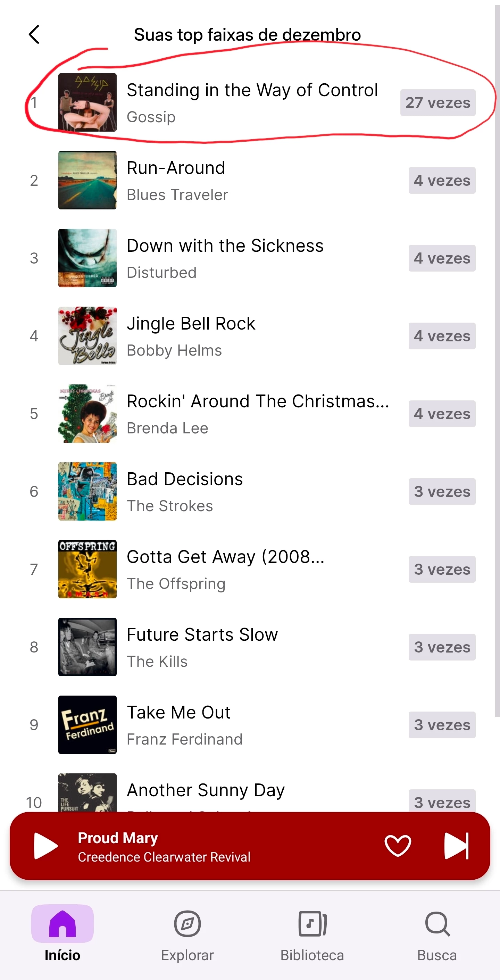Select Future Starts Slow by The Kills
Image resolution: width=500 pixels, height=980 pixels.
click(202, 635)
